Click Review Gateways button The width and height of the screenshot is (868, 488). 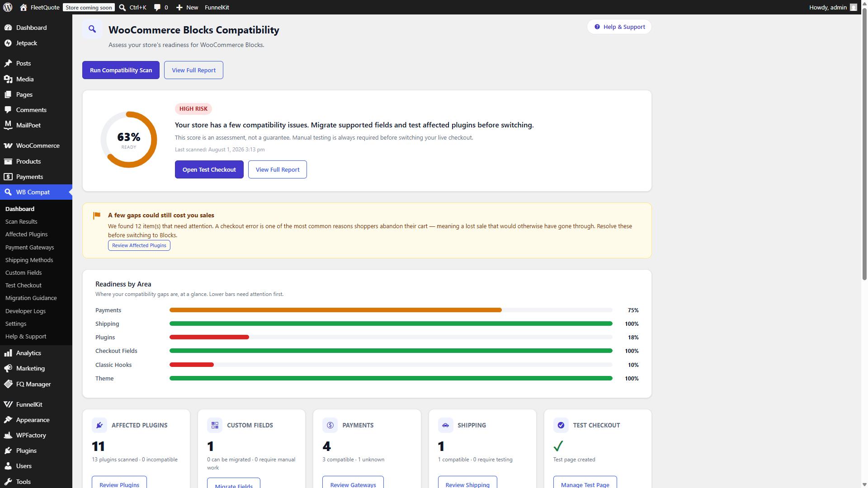coord(353,482)
